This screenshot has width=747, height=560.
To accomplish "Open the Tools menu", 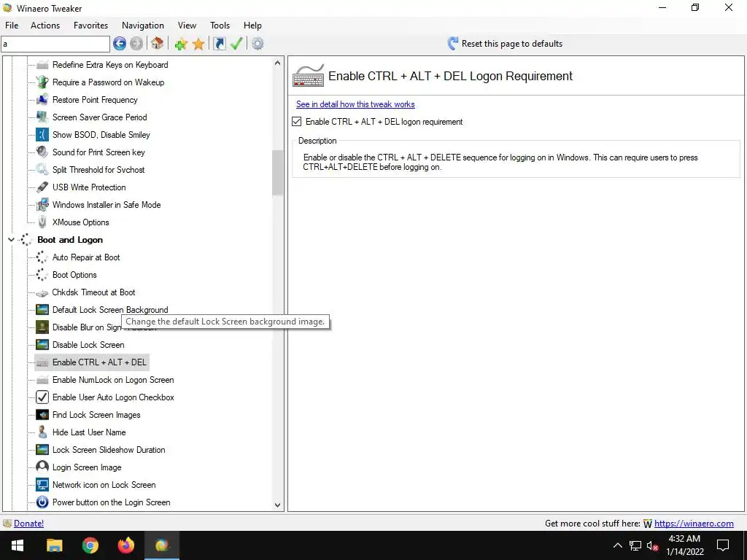I will (x=220, y=26).
